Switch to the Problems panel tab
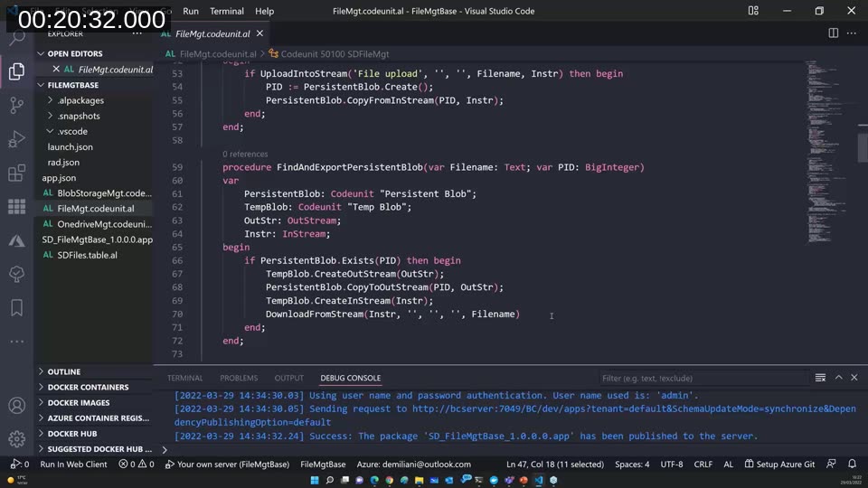This screenshot has width=868, height=488. [x=239, y=378]
